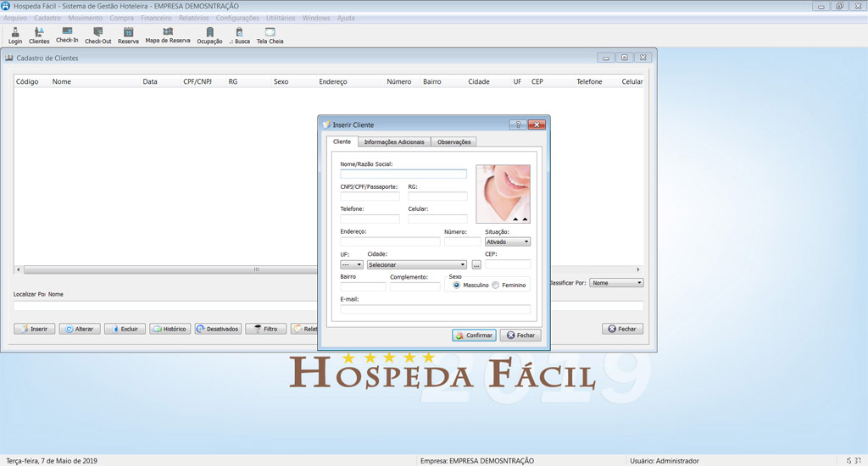Focus the Endereço input field
This screenshot has height=466, width=868.
point(390,241)
